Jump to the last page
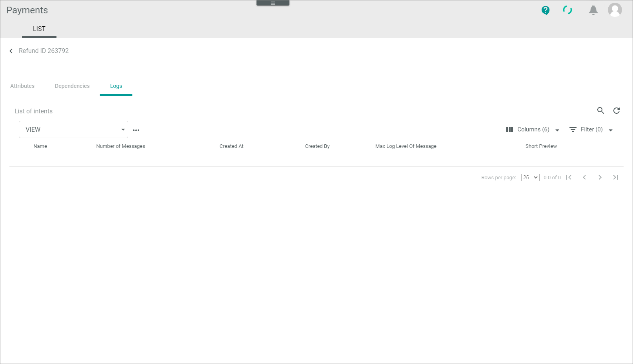 tap(616, 177)
